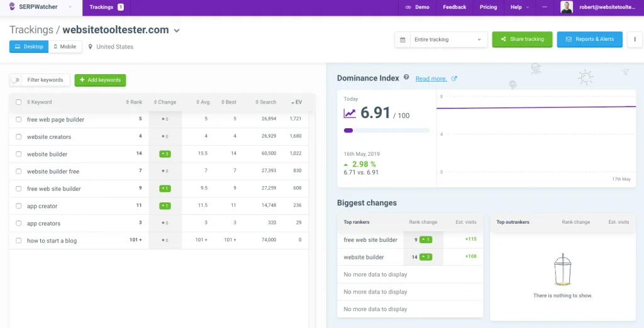Viewport: 644px width, 328px height.
Task: Click the Dominance Index progress bar
Action: click(x=386, y=131)
